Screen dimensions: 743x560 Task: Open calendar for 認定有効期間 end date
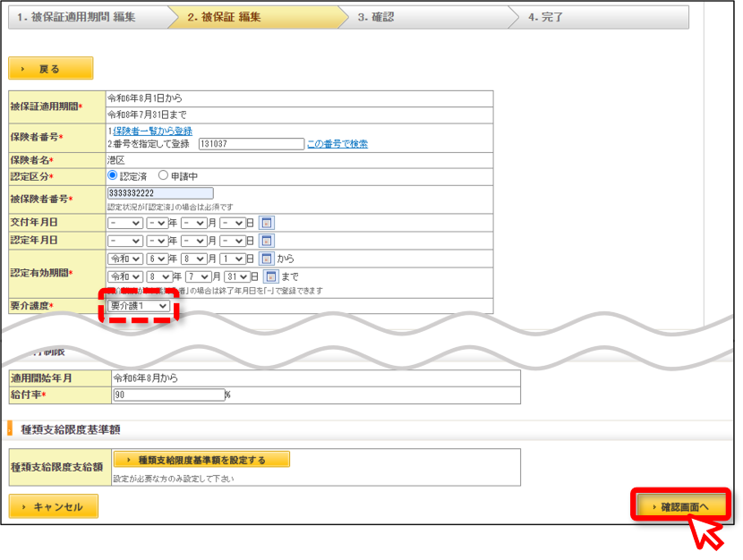coord(271,276)
